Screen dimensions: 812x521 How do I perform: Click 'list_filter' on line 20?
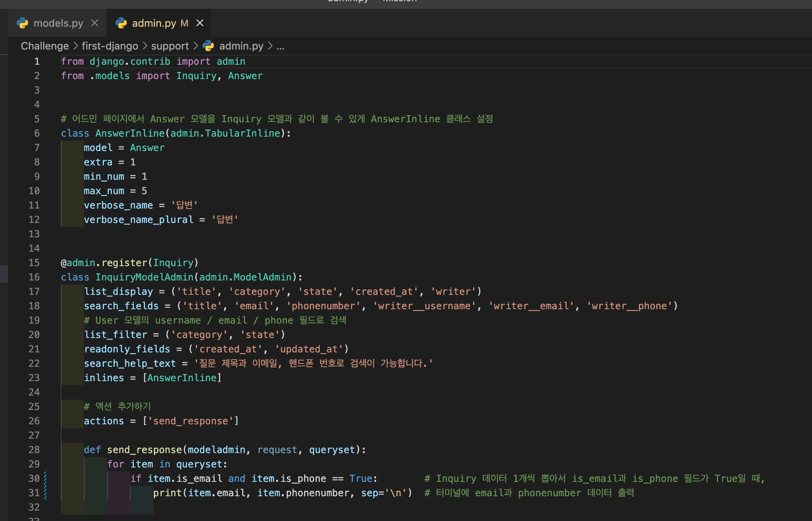coord(115,335)
